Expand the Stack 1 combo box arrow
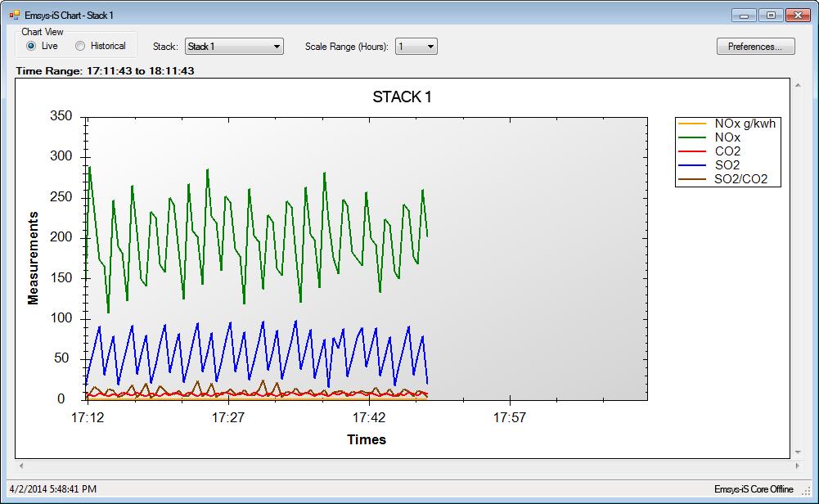This screenshot has width=819, height=504. pyautogui.click(x=276, y=46)
